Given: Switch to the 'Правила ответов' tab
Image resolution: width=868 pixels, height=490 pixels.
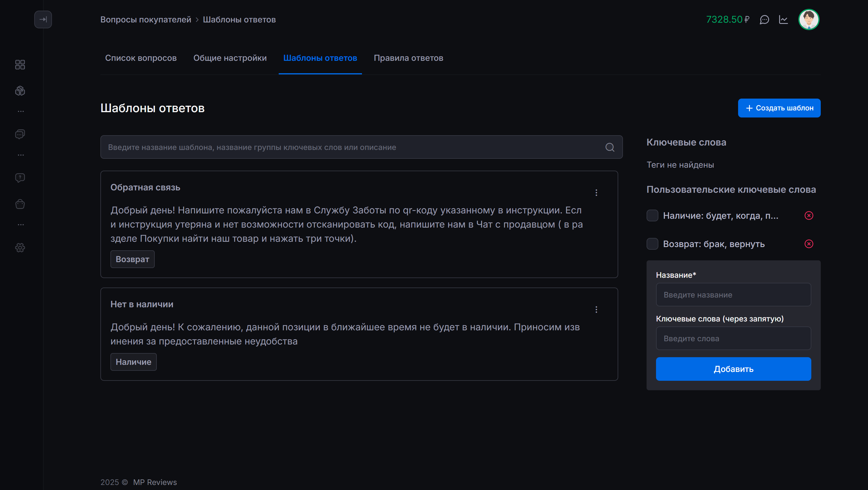Looking at the screenshot, I should tap(408, 58).
